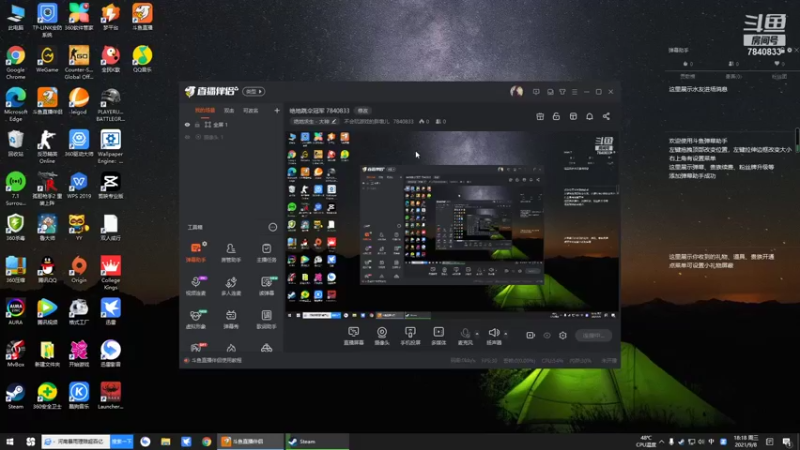Open the Steam desktop shortcut

(x=15, y=396)
